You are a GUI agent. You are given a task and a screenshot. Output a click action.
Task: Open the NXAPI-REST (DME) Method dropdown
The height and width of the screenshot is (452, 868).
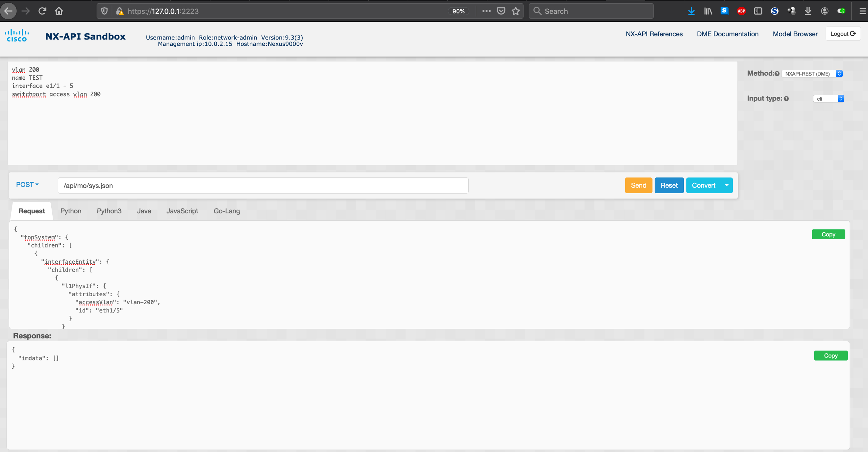click(811, 73)
